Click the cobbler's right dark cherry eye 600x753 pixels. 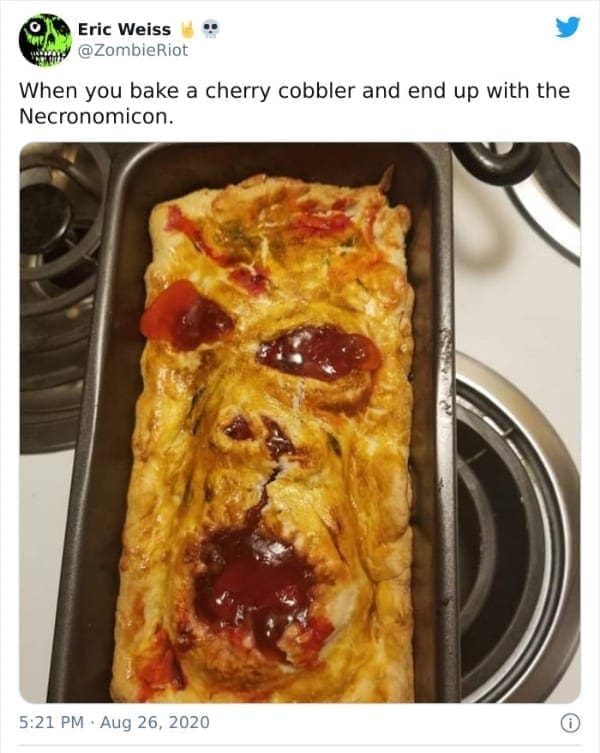(319, 353)
